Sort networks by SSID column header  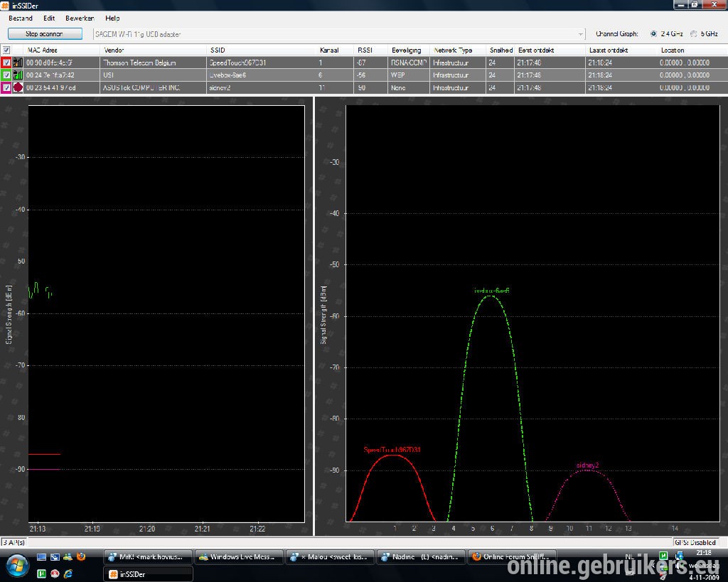pyautogui.click(x=218, y=50)
